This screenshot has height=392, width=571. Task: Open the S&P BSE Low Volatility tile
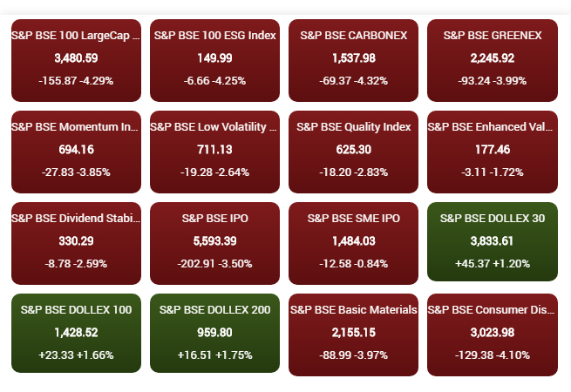(x=214, y=151)
